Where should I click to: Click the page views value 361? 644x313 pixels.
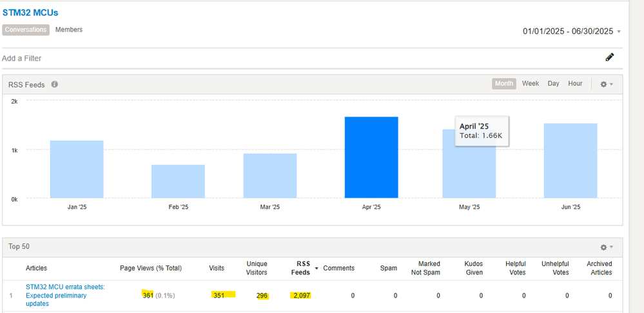(148, 296)
